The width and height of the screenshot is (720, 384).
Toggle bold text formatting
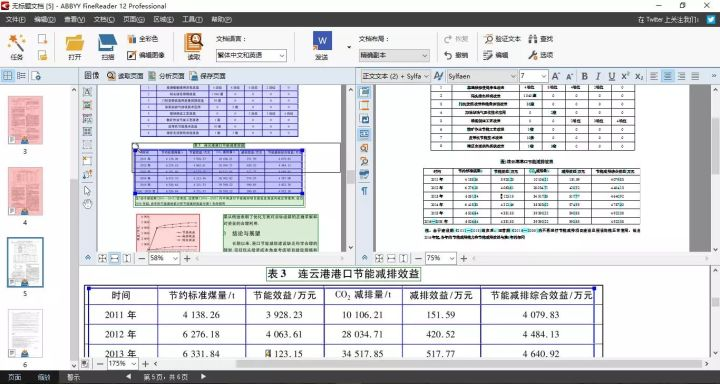[585, 76]
